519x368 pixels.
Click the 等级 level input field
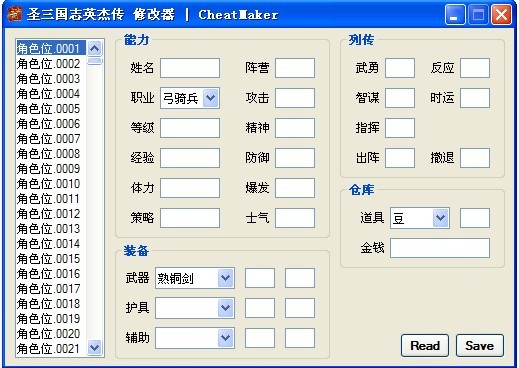pyautogui.click(x=190, y=128)
